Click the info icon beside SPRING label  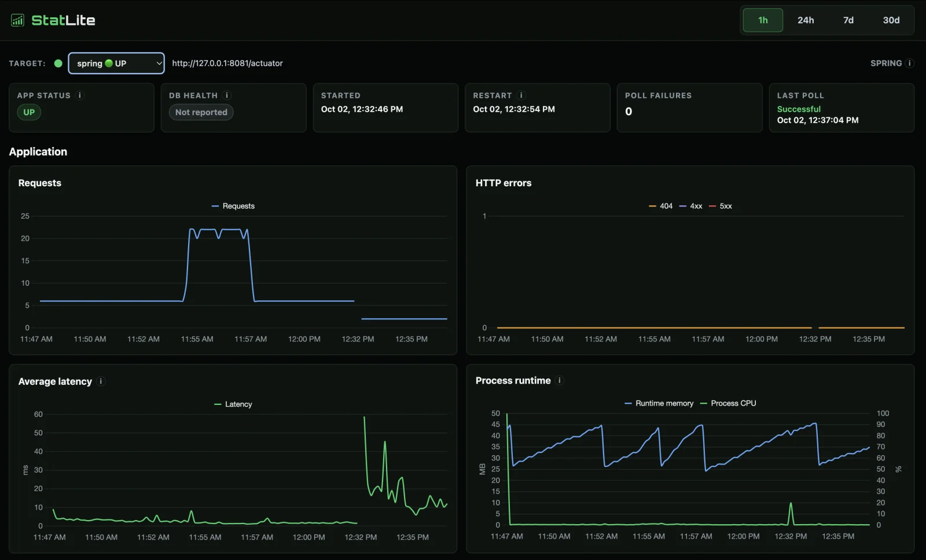[x=910, y=63]
